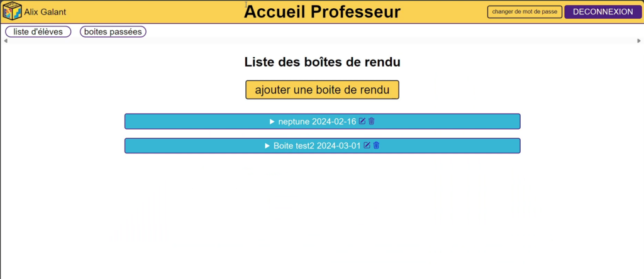
Task: Click the Boite test2 2024-03-01 box row
Action: 323,146
